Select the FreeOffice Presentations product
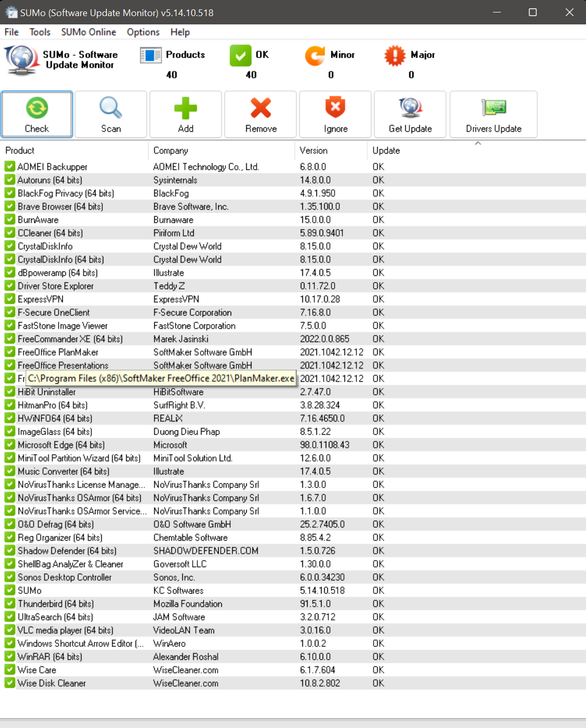 click(x=63, y=366)
